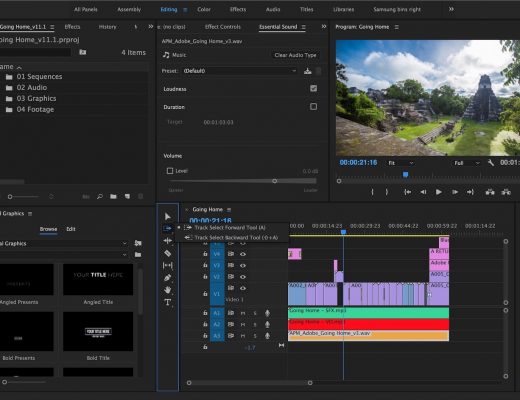Image resolution: width=520 pixels, height=400 pixels.
Task: Click Clear Audio Type button
Action: (x=295, y=55)
